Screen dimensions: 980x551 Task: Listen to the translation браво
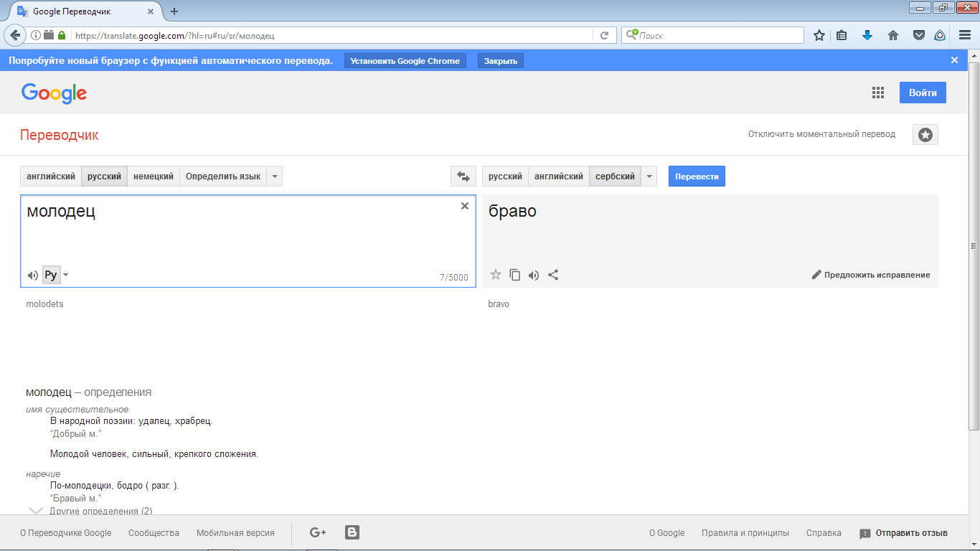(x=534, y=275)
